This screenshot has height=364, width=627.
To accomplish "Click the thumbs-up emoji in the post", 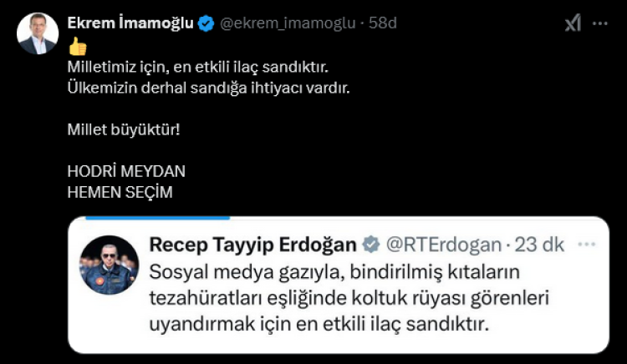I will click(x=78, y=46).
